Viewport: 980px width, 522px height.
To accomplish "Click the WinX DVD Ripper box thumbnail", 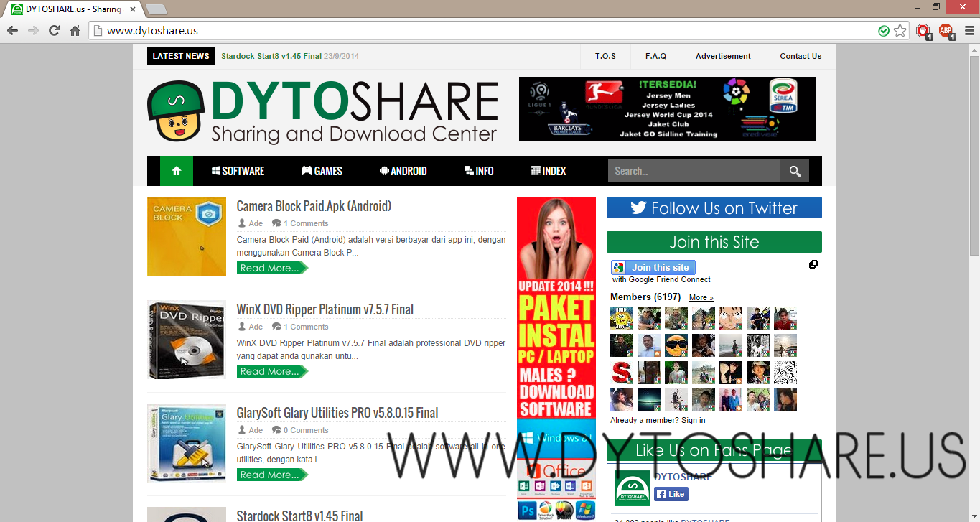I will tap(187, 340).
